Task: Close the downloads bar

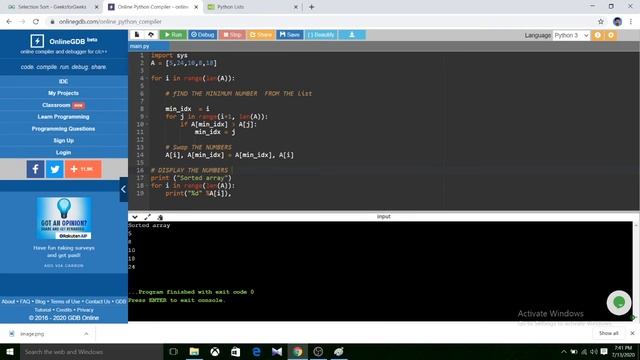Action: [x=632, y=333]
